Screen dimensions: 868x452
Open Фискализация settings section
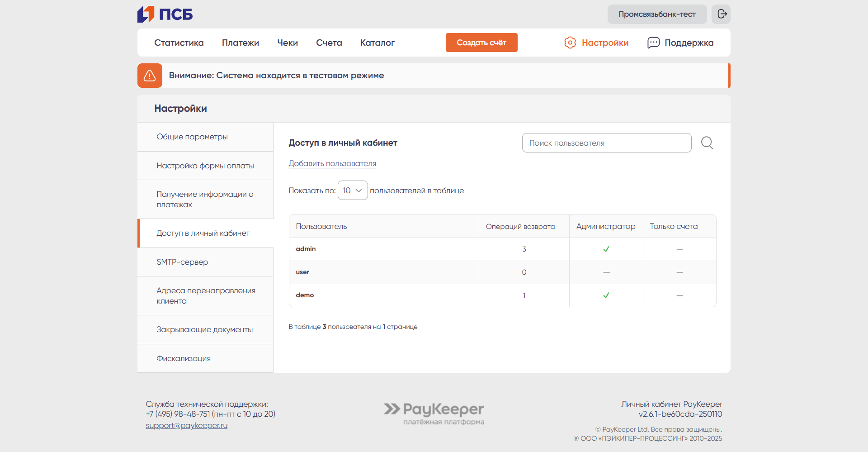coord(184,358)
